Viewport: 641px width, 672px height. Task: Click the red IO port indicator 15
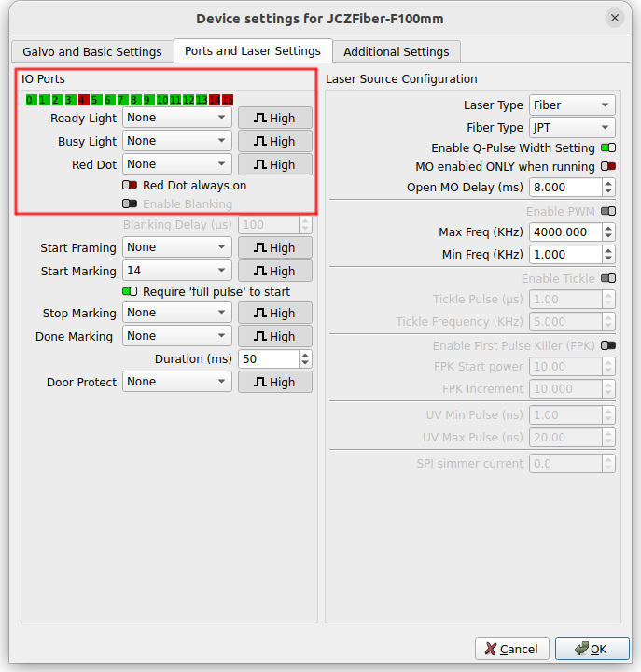(x=228, y=100)
